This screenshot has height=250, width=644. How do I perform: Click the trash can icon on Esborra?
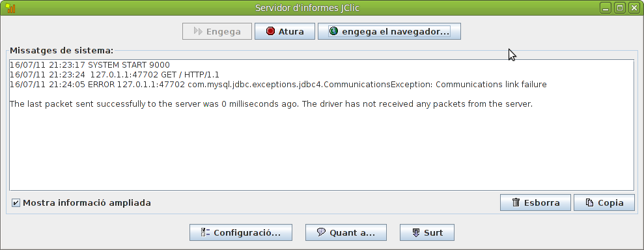pyautogui.click(x=516, y=202)
